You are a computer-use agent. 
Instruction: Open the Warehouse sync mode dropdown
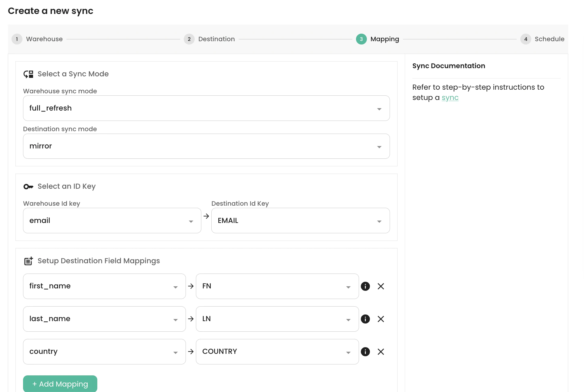[x=206, y=108]
